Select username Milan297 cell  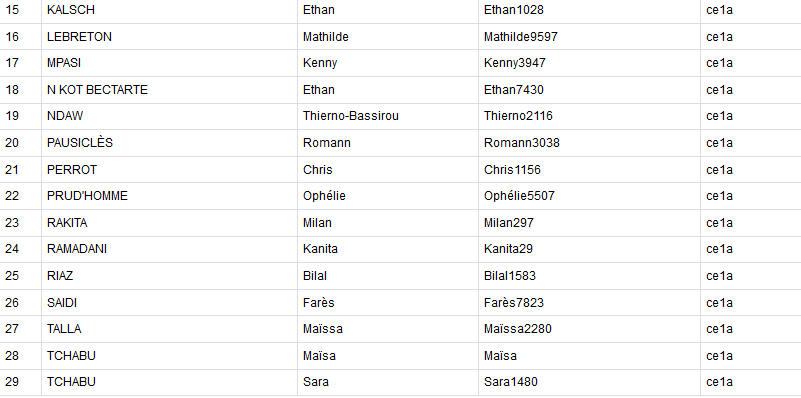(589, 223)
